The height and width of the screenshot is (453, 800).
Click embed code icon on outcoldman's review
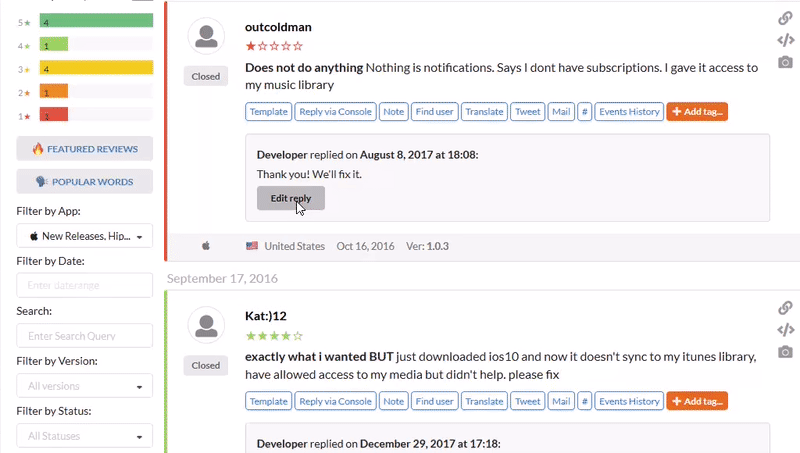tap(786, 40)
